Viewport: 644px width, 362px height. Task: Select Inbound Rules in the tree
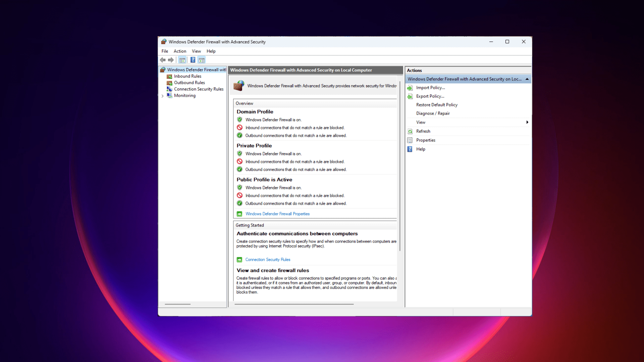tap(187, 76)
